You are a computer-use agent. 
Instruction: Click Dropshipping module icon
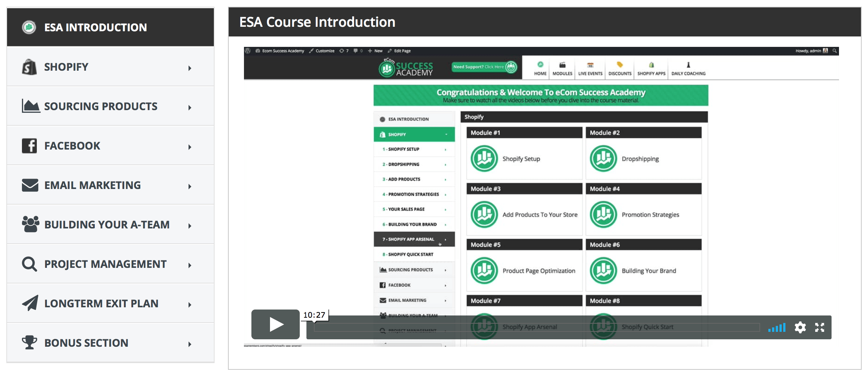603,158
